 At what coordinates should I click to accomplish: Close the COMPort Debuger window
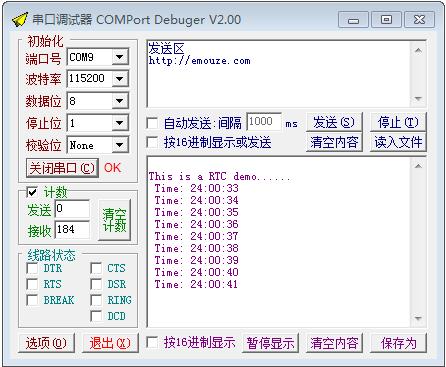[419, 20]
